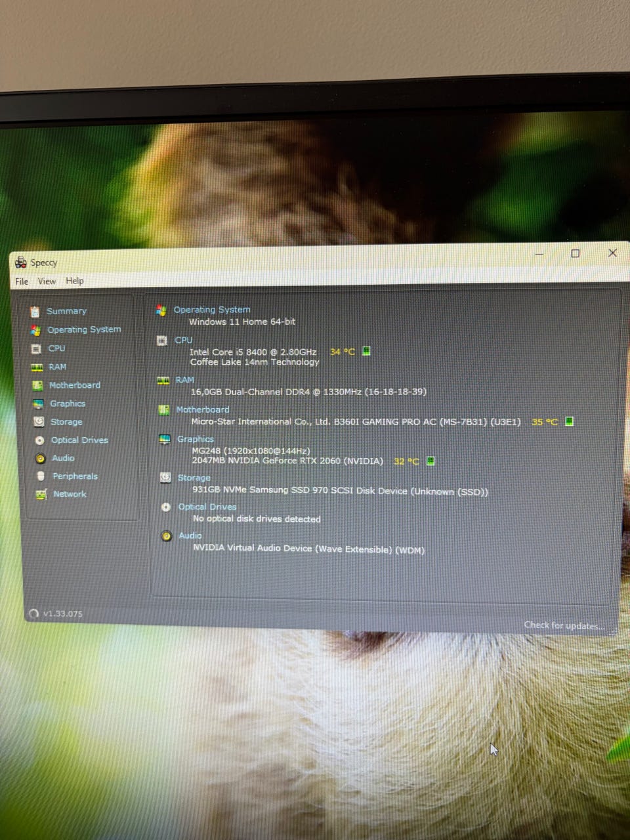Select Motherboard in the sidebar list
Screen dimensions: 630x840
(x=75, y=385)
